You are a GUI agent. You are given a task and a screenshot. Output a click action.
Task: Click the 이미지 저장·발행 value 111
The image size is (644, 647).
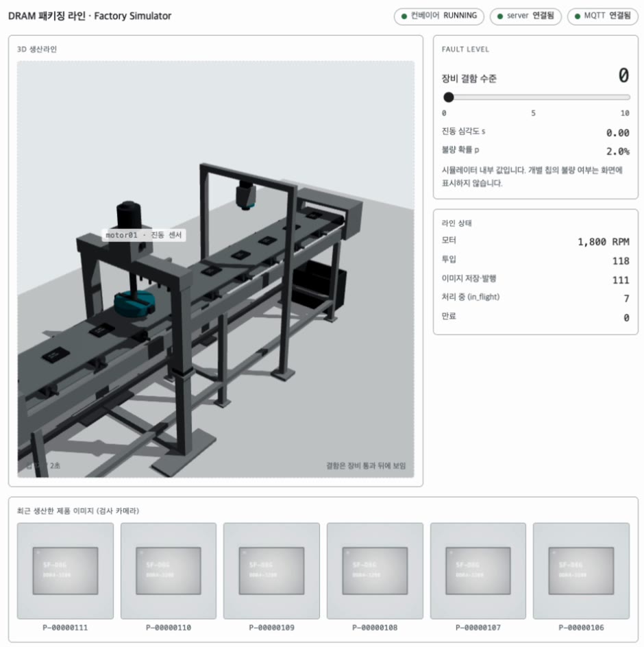pos(621,280)
